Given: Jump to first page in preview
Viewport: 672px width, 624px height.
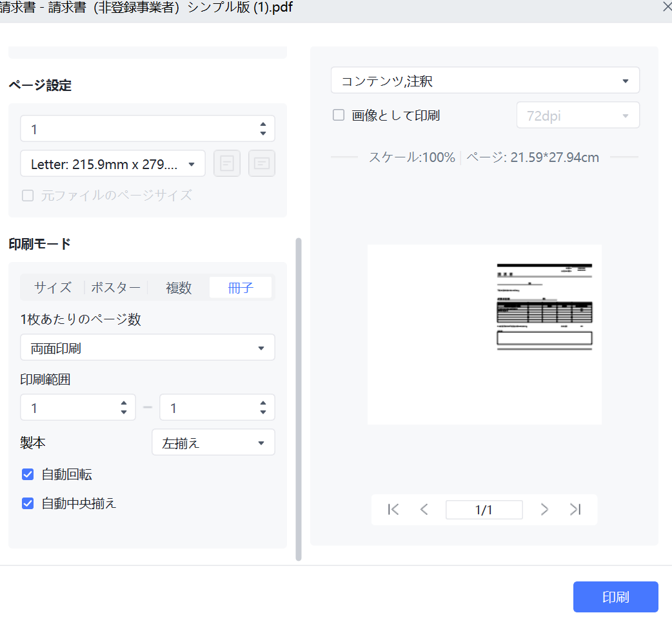Looking at the screenshot, I should pos(393,509).
